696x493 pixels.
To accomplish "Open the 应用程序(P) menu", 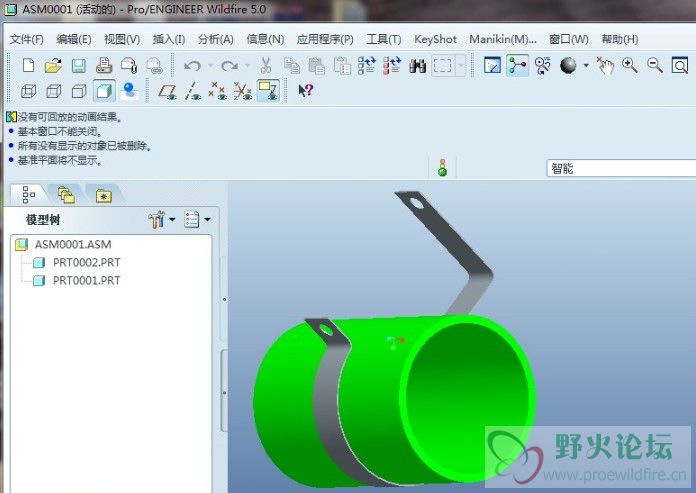I will pos(325,39).
